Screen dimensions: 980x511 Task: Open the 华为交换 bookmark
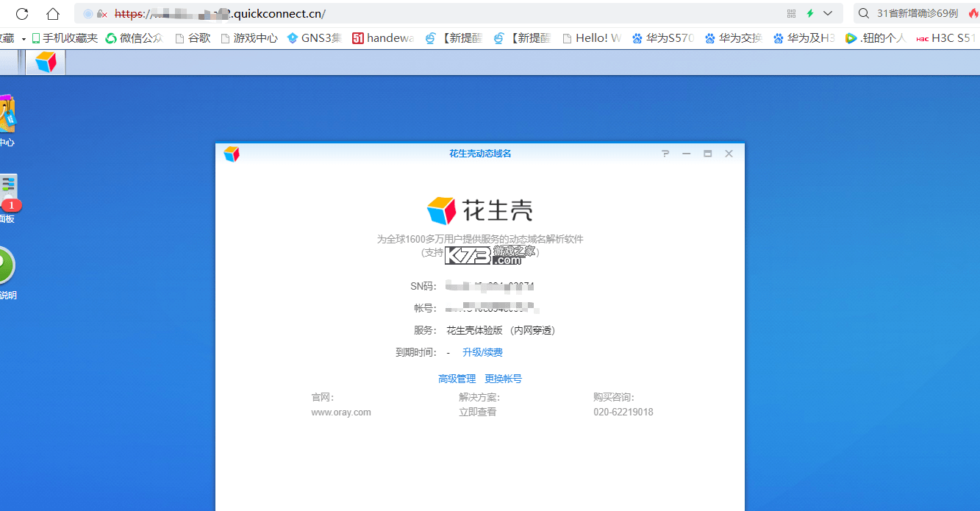[733, 38]
